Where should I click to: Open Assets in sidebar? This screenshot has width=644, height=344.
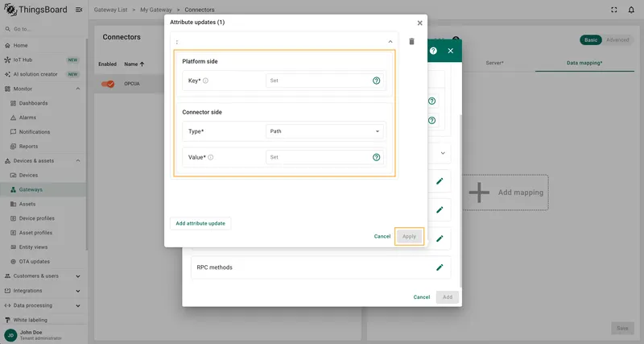[43, 204]
